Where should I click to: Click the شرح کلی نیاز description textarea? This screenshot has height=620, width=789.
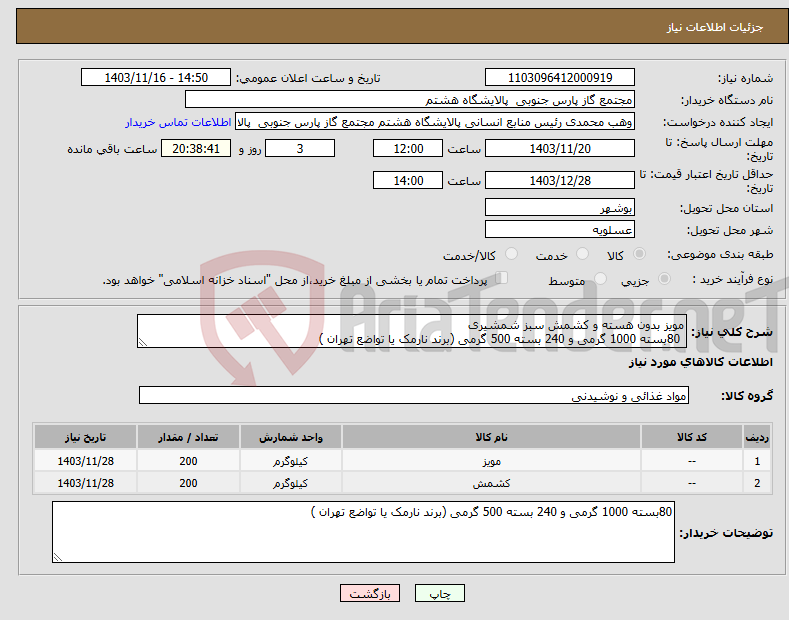point(411,331)
